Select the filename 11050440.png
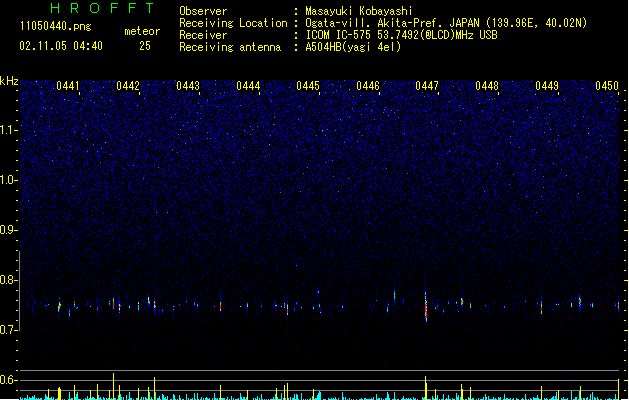629x400 pixels. (55, 26)
